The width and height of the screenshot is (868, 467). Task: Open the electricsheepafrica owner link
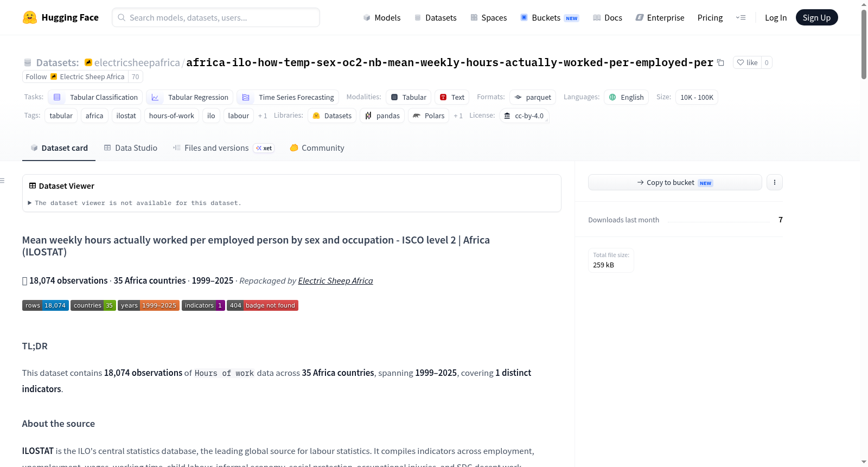[137, 62]
